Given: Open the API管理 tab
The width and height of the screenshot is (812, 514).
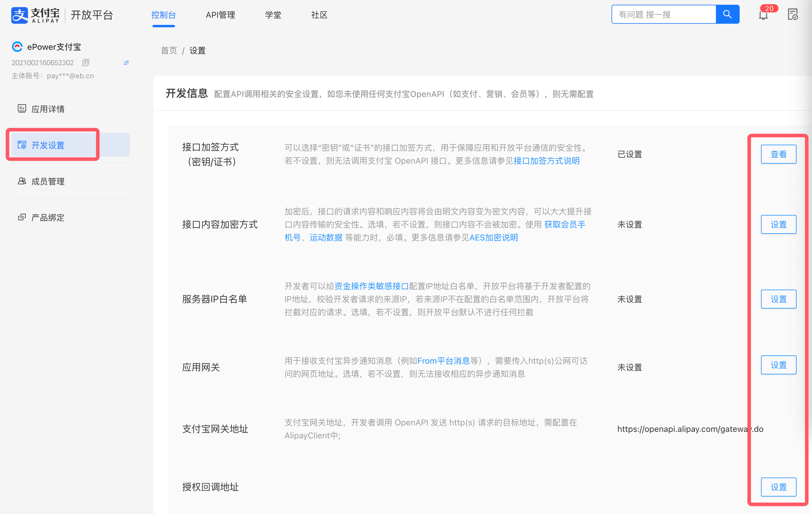Looking at the screenshot, I should (221, 15).
